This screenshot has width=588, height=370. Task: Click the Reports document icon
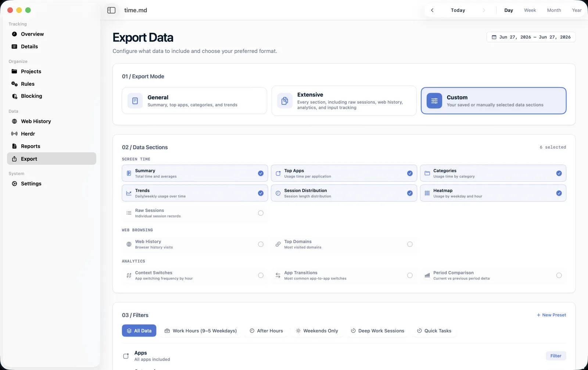point(14,146)
